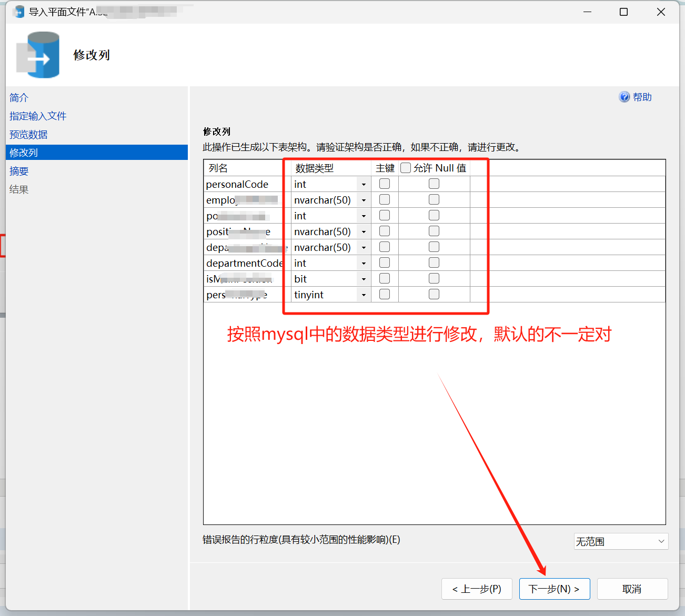Open data type dropdown in the emplo… row

(364, 200)
